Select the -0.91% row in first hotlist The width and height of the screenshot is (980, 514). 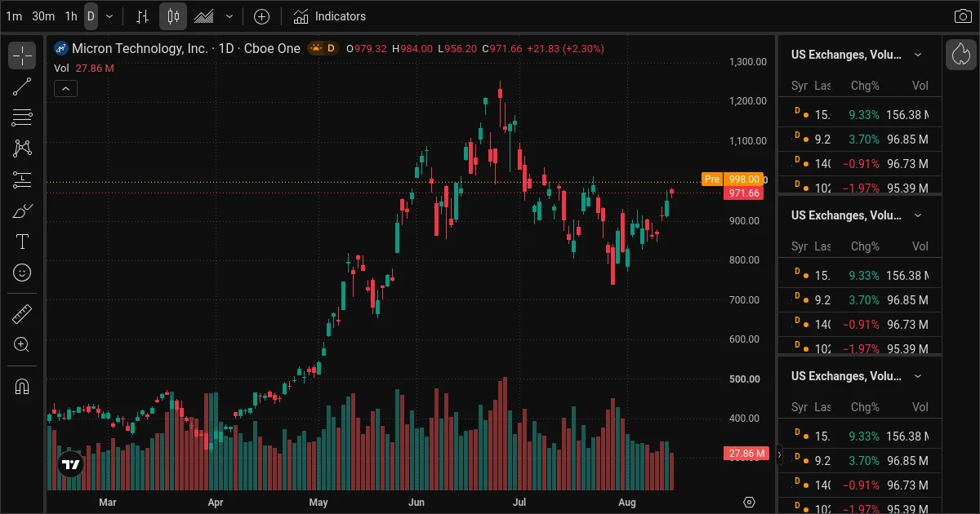click(860, 164)
